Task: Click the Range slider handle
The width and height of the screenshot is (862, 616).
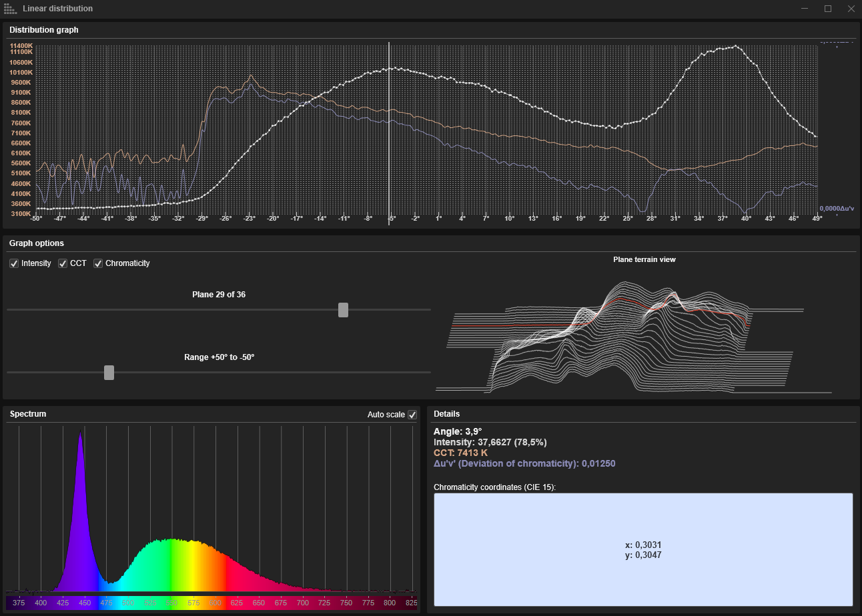Action: 109,373
